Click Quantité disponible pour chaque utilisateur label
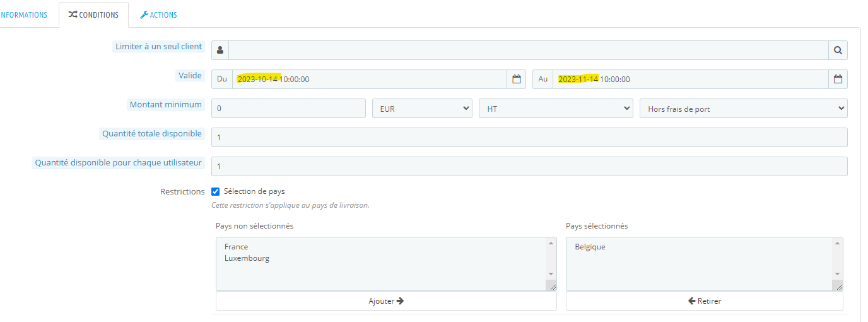Image resolution: width=868 pixels, height=322 pixels. point(119,162)
